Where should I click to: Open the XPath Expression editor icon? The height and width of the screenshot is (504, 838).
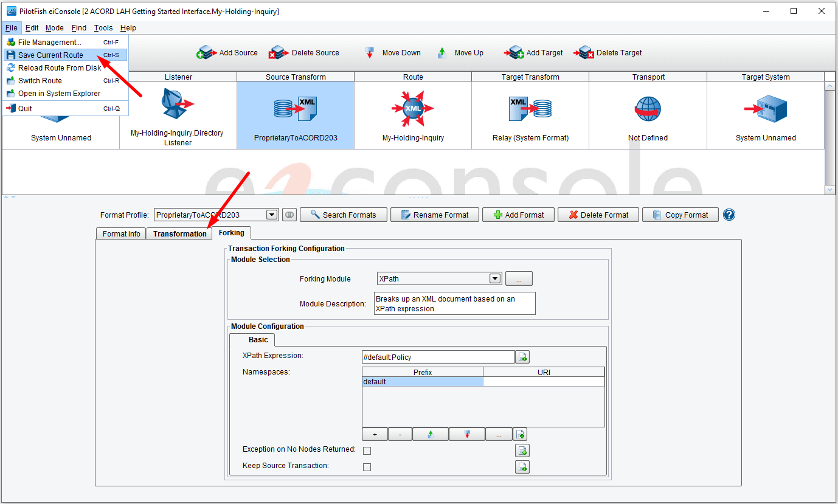click(522, 357)
